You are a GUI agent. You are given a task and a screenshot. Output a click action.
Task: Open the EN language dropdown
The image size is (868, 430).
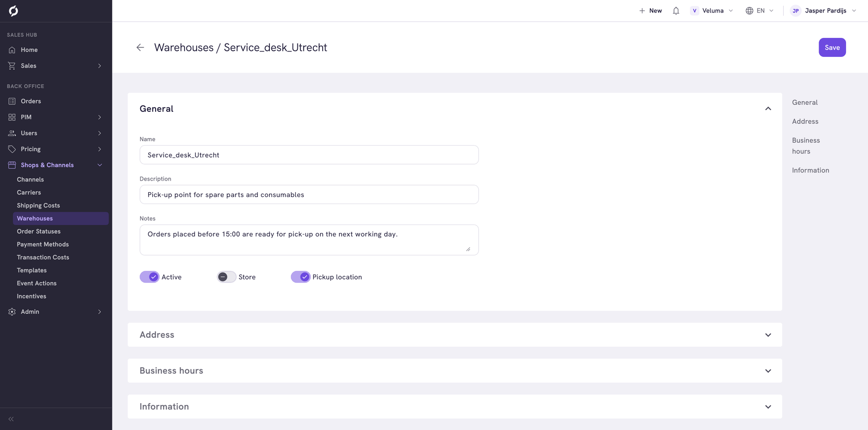[760, 10]
